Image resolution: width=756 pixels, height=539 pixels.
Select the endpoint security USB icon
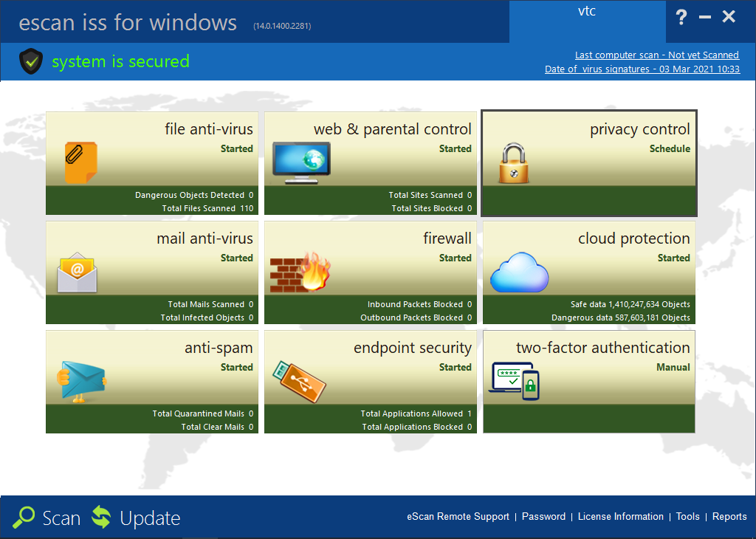pyautogui.click(x=299, y=380)
